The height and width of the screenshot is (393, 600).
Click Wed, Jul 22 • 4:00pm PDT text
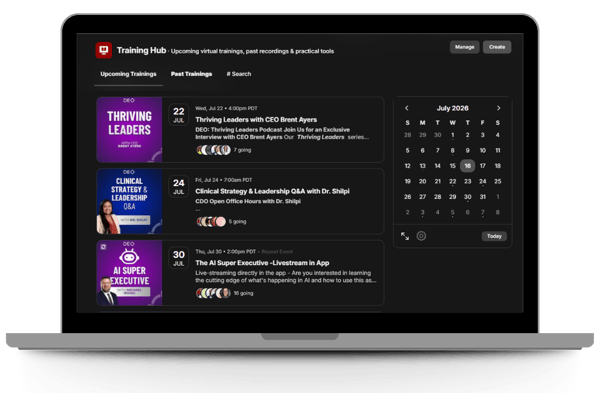coord(226,108)
